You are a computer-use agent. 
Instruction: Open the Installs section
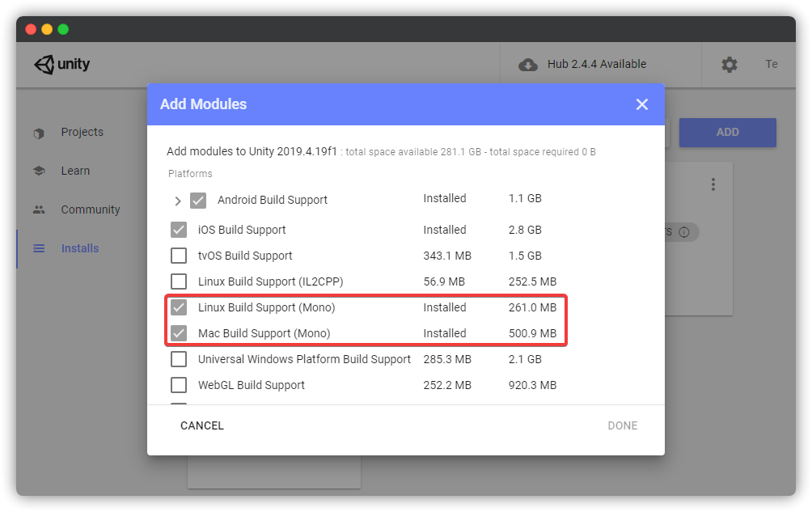[x=80, y=248]
